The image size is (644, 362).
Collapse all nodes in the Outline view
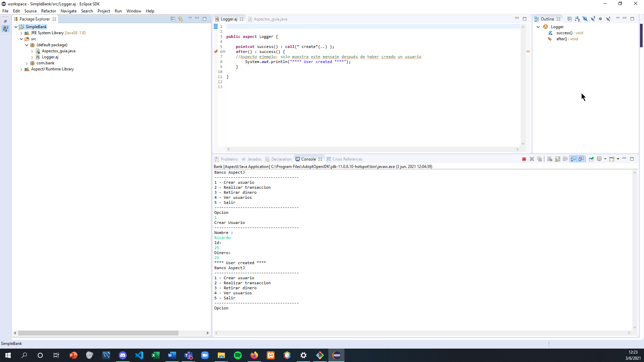coord(570,19)
